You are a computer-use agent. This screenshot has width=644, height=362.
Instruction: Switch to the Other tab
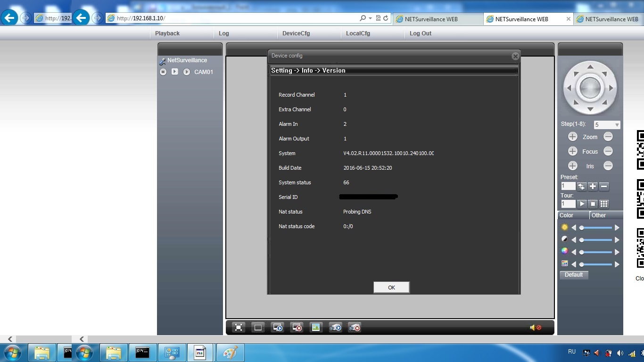[x=599, y=215]
